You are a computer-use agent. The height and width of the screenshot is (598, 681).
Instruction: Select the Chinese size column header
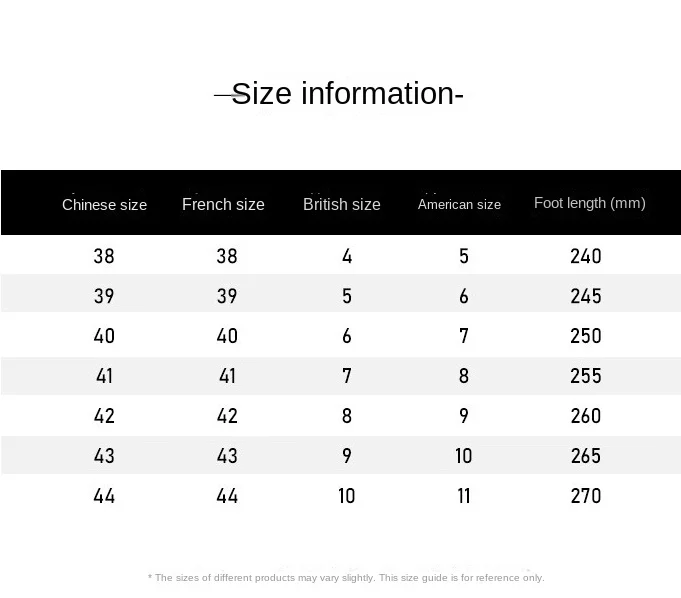click(x=104, y=205)
